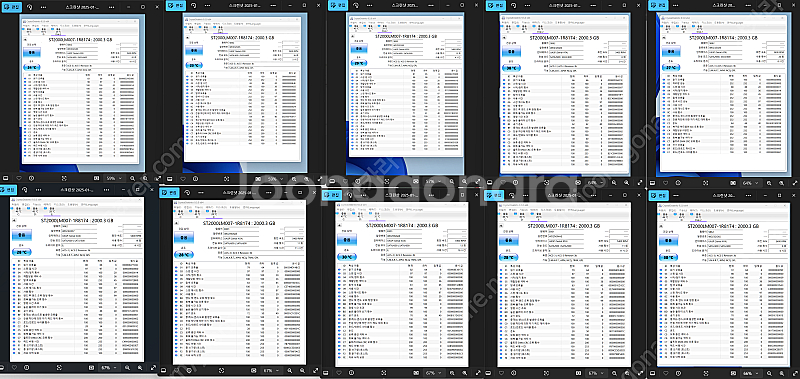The width and height of the screenshot is (800, 379).
Task: Fit image to window in third top-row window
Action: coord(387,182)
